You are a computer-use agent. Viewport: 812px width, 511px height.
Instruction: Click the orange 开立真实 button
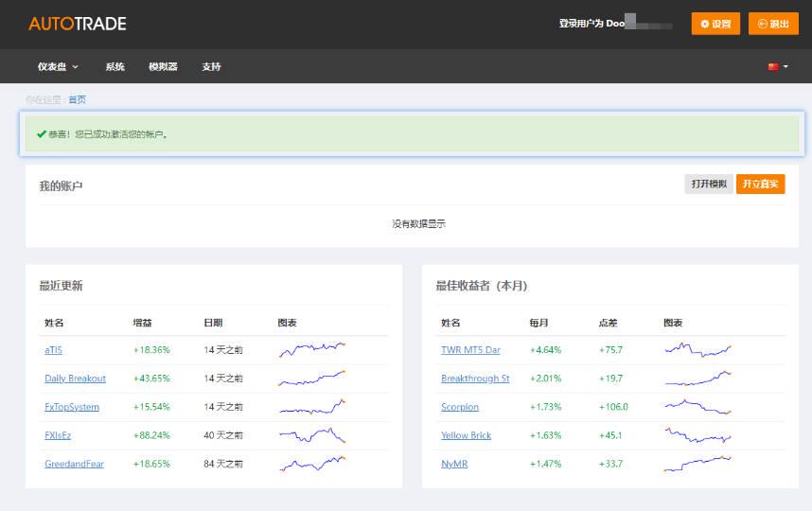point(760,184)
